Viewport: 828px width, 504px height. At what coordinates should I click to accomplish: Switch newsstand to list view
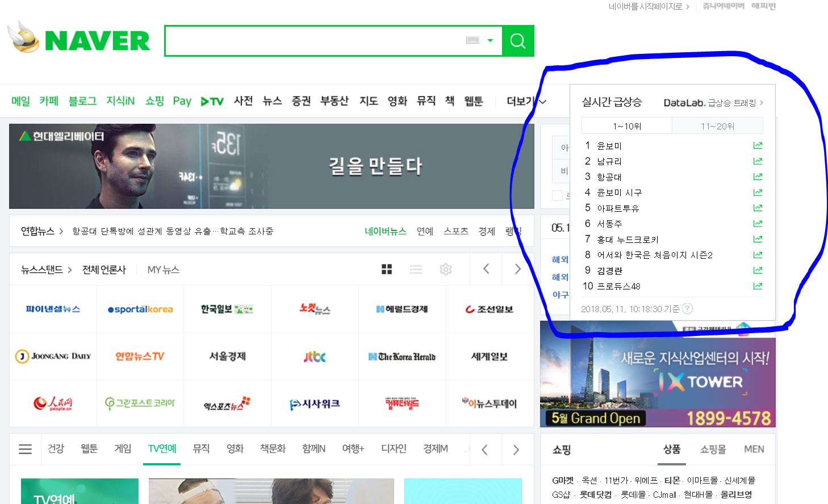click(x=416, y=269)
